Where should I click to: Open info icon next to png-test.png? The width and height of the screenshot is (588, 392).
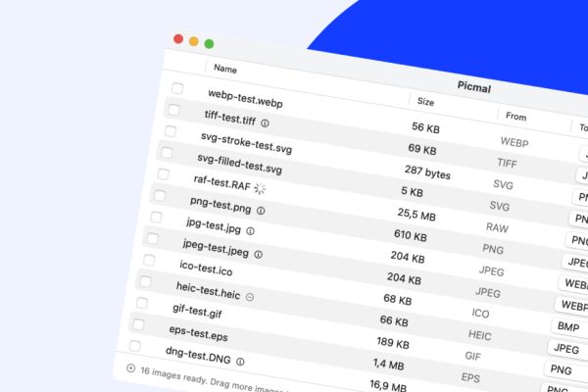point(261,211)
